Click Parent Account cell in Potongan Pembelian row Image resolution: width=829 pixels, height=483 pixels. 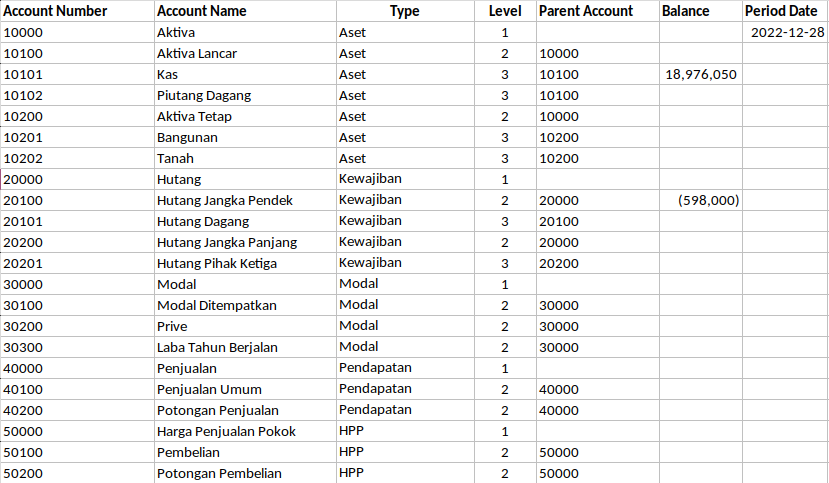point(597,473)
